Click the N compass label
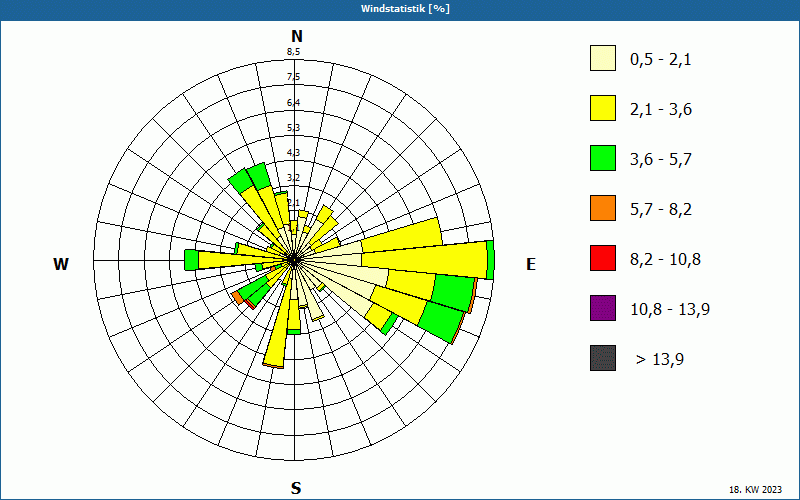 (296, 36)
